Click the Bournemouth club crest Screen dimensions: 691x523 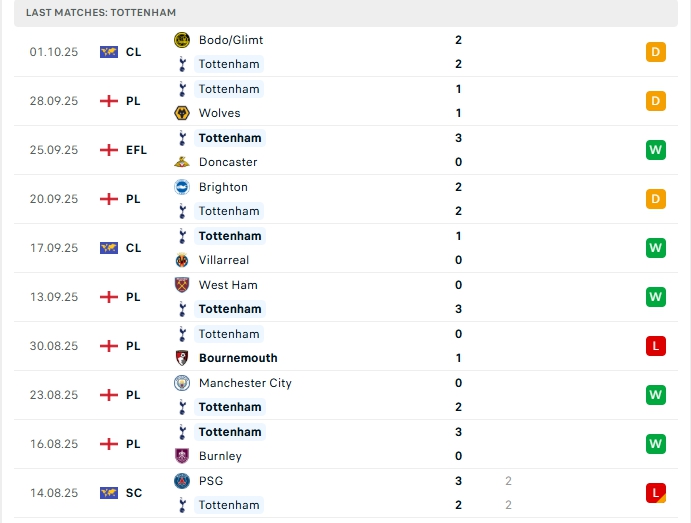[x=182, y=358]
